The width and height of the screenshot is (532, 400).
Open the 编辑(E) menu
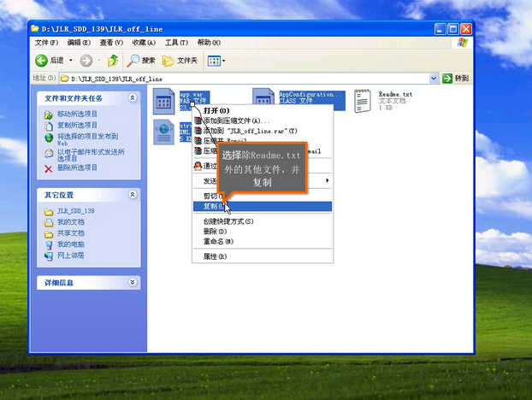pyautogui.click(x=79, y=43)
